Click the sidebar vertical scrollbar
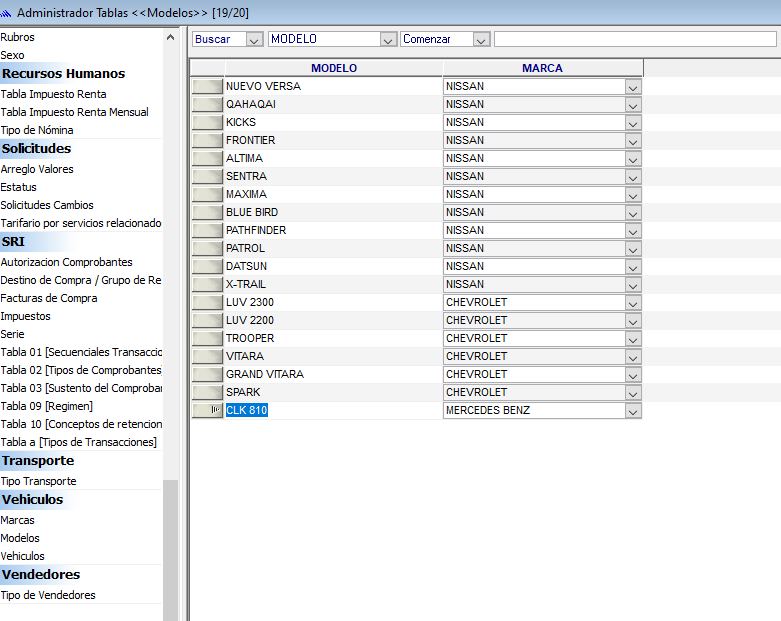 170,300
